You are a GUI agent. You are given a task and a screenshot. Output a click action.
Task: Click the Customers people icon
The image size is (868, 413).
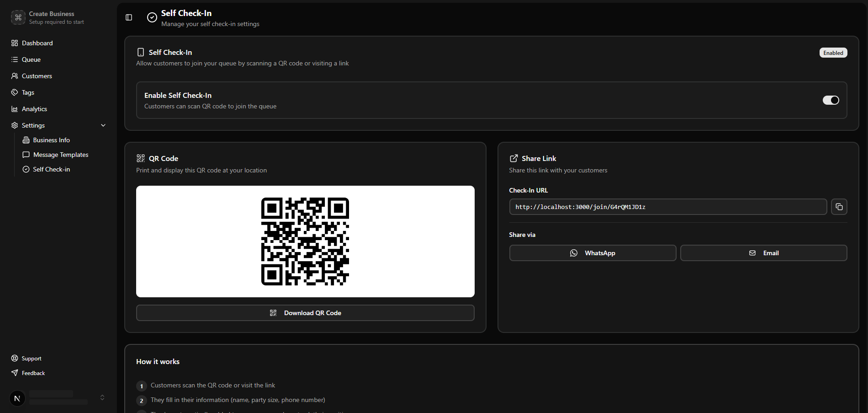tap(15, 76)
